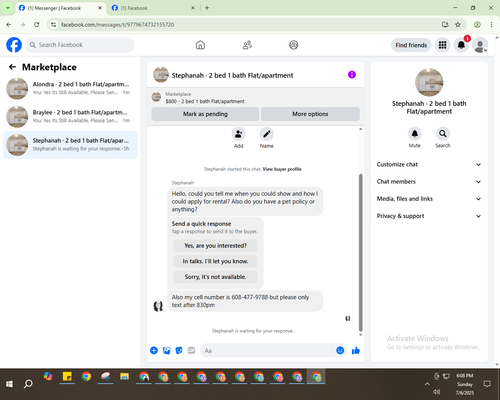Open the account profile avatar menu
Viewport: 500px width, 400px height.
[x=480, y=45]
